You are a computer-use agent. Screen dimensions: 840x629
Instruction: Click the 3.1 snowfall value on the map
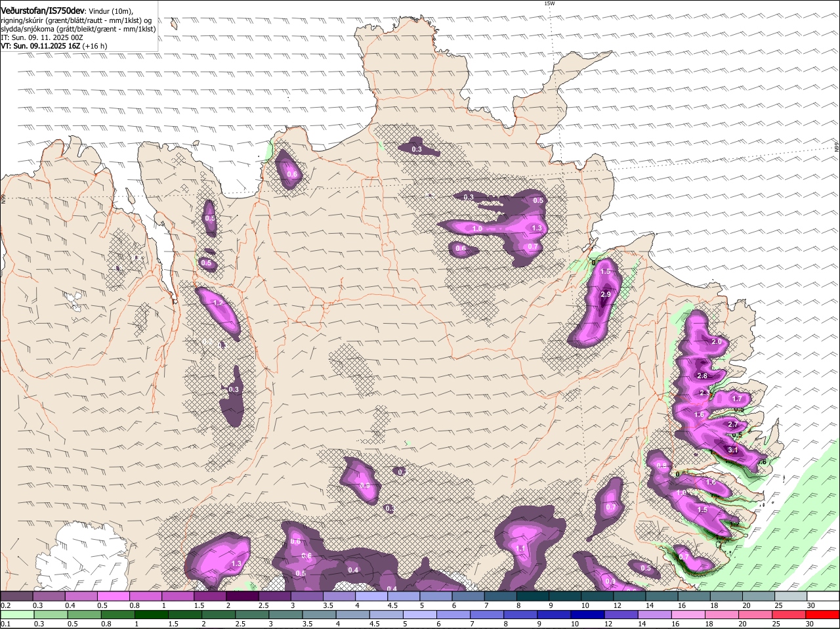(734, 450)
